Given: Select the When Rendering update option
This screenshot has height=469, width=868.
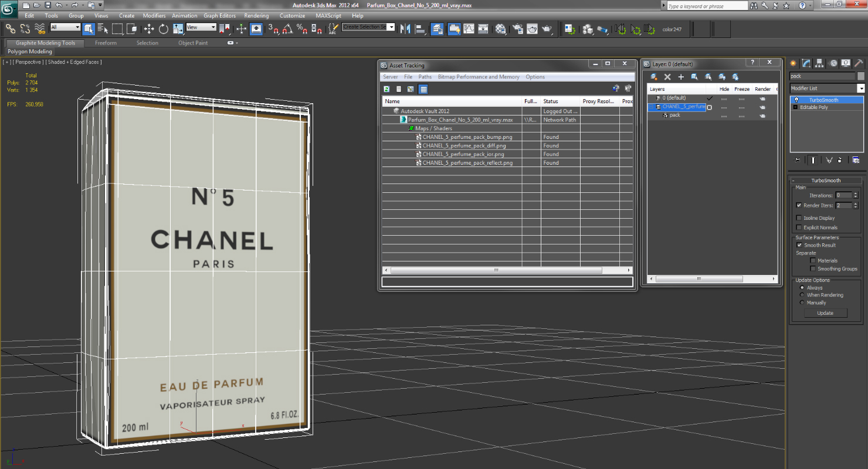Looking at the screenshot, I should 802,295.
